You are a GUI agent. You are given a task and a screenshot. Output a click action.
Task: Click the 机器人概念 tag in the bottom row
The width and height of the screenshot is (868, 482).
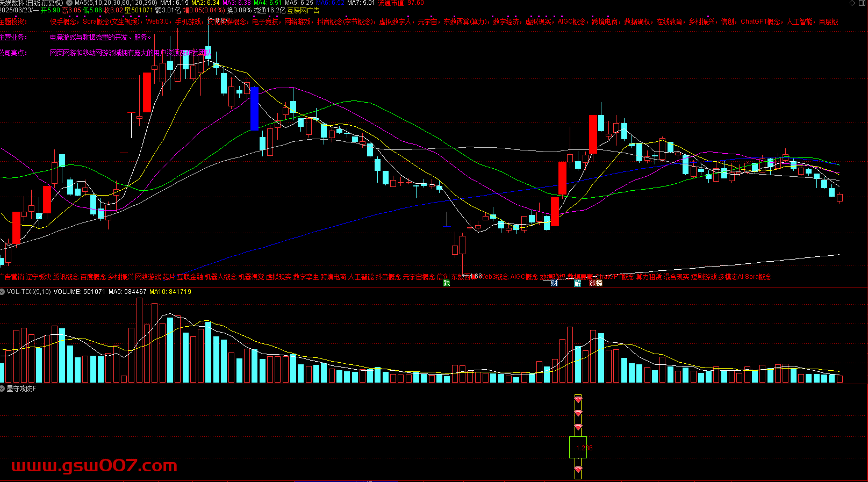tap(220, 277)
